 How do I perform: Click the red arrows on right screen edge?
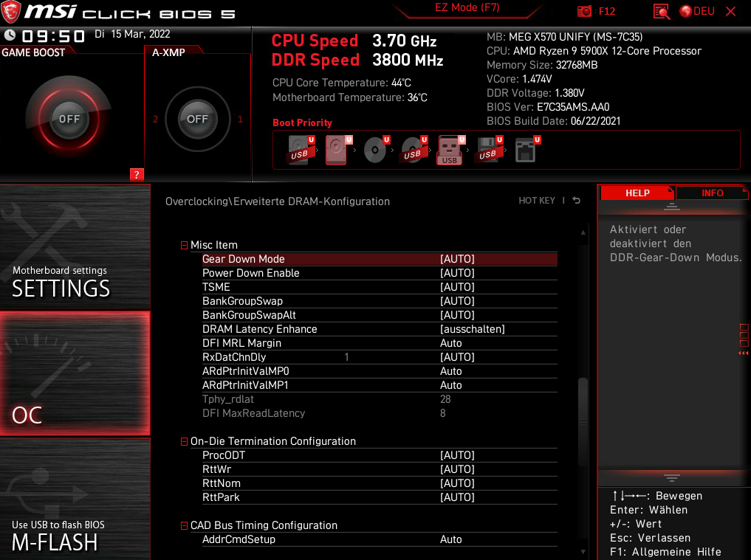[x=743, y=353]
